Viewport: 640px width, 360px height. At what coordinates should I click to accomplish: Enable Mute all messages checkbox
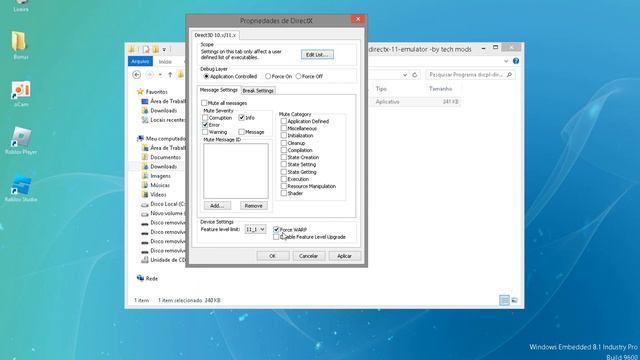tap(204, 103)
